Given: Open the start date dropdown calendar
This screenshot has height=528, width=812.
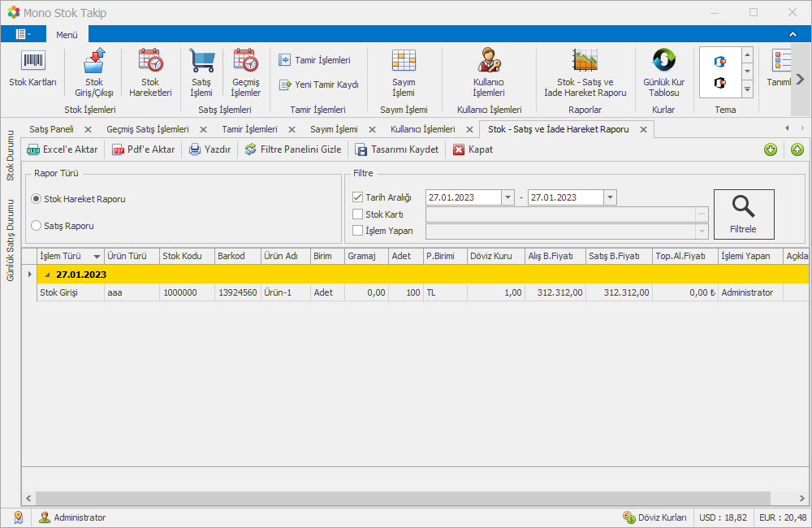Looking at the screenshot, I should 508,197.
